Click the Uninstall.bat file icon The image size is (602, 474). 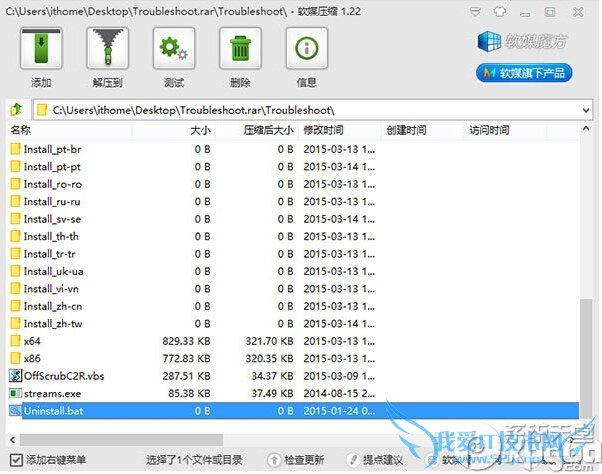(15, 411)
